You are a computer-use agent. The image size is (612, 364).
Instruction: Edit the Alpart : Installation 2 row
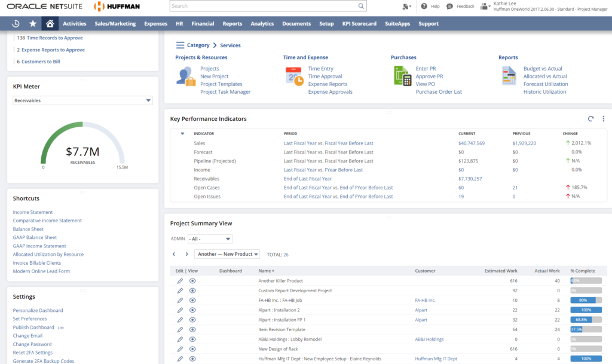coord(180,310)
